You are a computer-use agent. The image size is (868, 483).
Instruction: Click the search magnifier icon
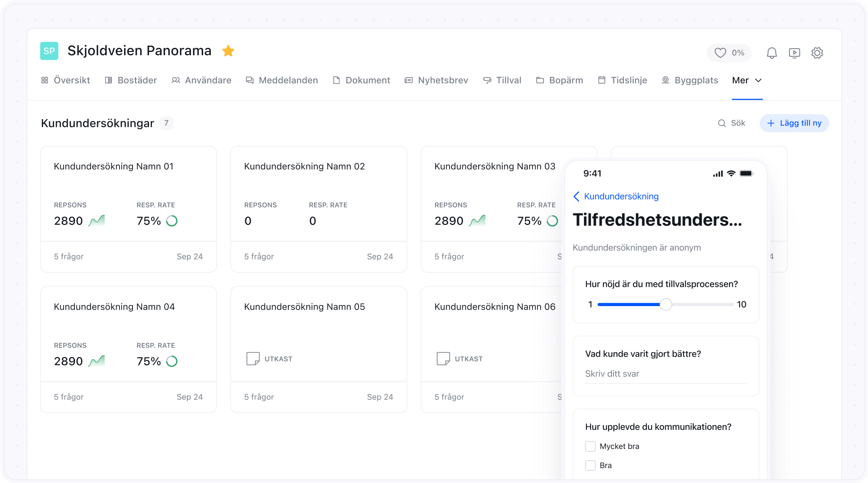[x=722, y=123]
